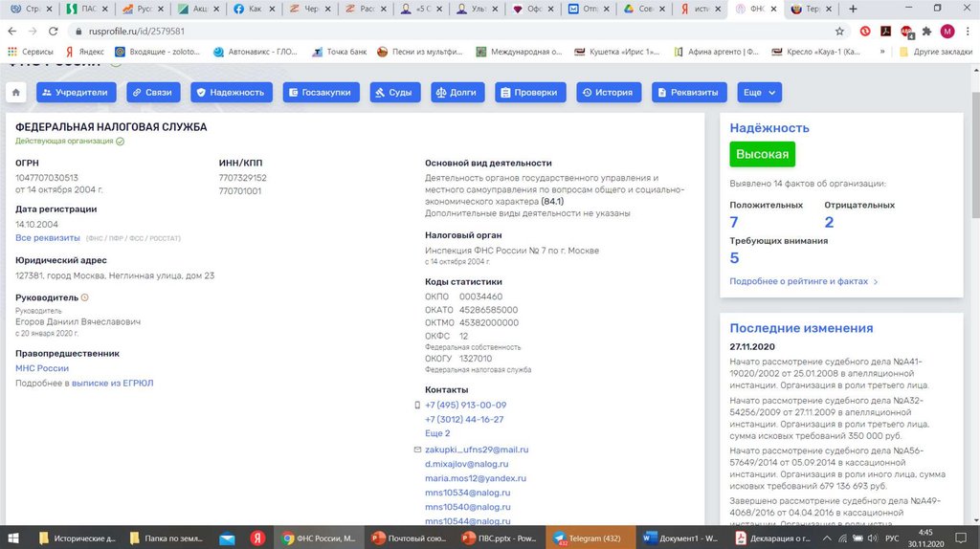This screenshot has height=549, width=980.
Task: Open the Сервисы apps bookmark
Action: point(31,52)
